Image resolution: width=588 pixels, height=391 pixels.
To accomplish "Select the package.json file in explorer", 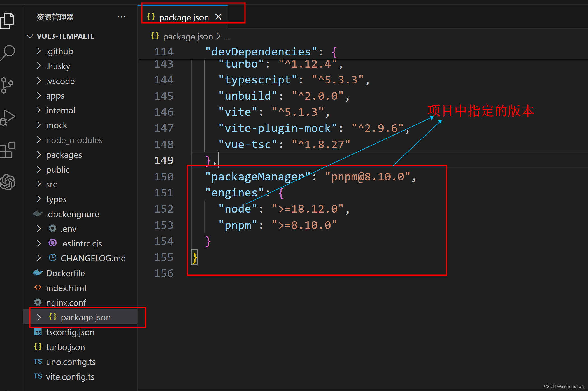I will tap(85, 317).
